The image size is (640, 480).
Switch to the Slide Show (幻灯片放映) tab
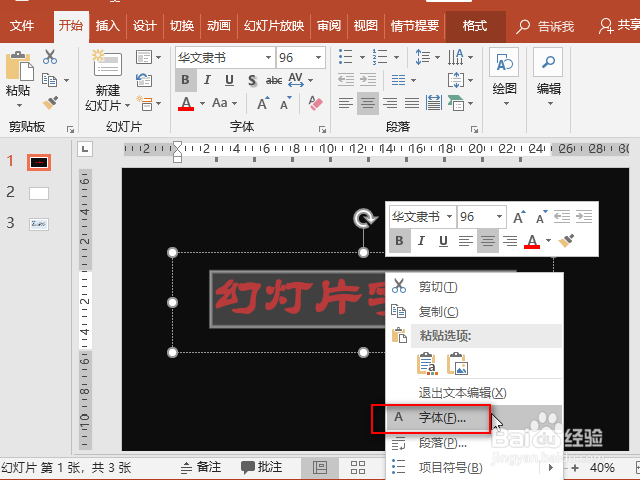pos(274,26)
